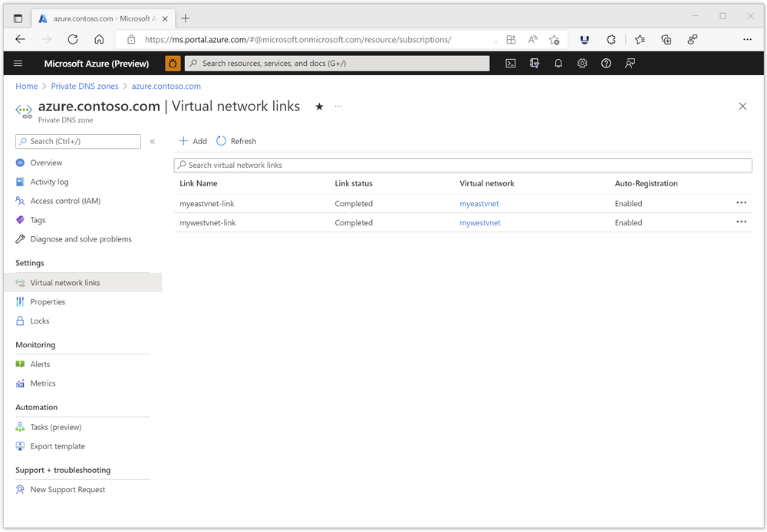Collapse the left navigation menu
The height and width of the screenshot is (532, 767).
tap(153, 141)
